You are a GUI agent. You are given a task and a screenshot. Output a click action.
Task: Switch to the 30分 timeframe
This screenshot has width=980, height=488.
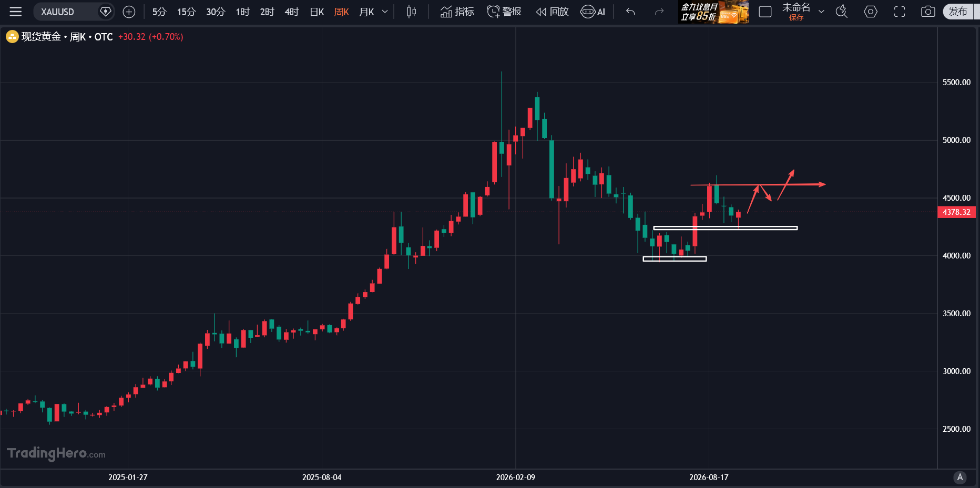[216, 12]
